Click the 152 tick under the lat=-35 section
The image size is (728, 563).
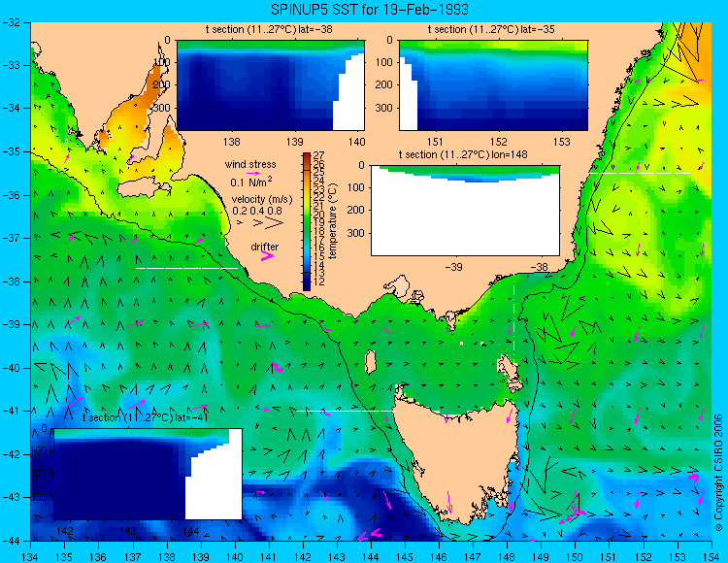[x=499, y=142]
